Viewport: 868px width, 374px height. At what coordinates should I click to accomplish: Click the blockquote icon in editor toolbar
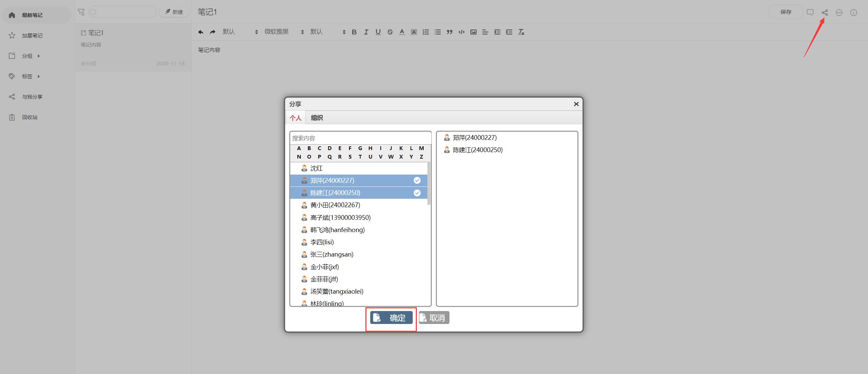click(449, 32)
